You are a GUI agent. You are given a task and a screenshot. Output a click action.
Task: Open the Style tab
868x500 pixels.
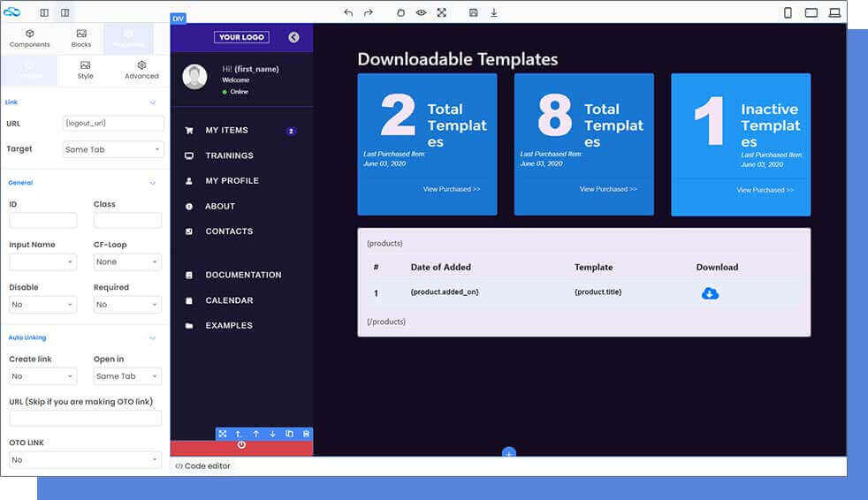(85, 70)
